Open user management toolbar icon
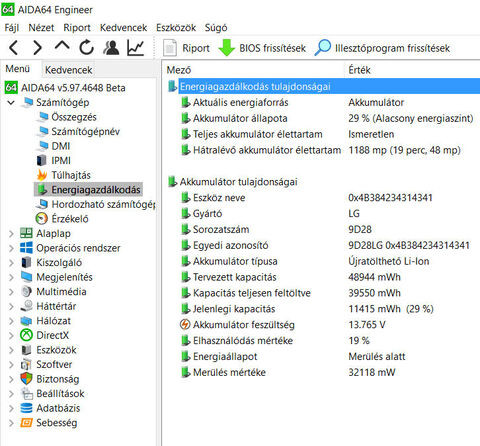This screenshot has height=446, width=480. (111, 48)
